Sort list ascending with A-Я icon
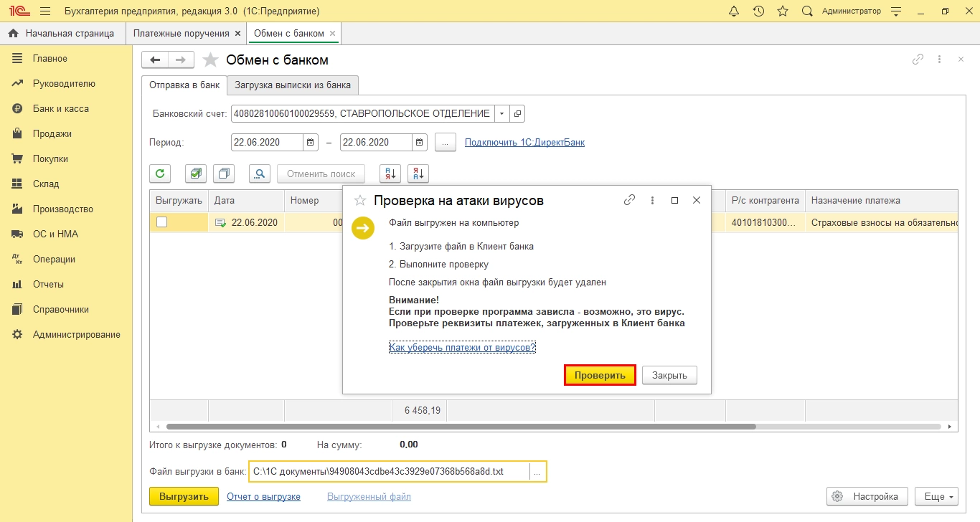 (390, 174)
